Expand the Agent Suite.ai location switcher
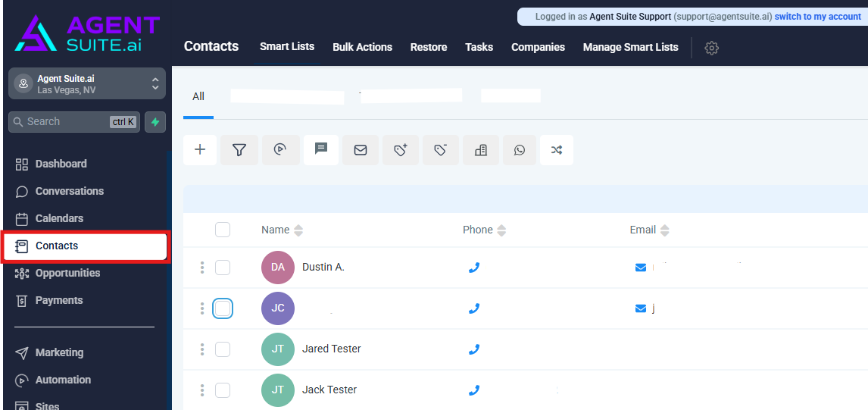 [87, 83]
